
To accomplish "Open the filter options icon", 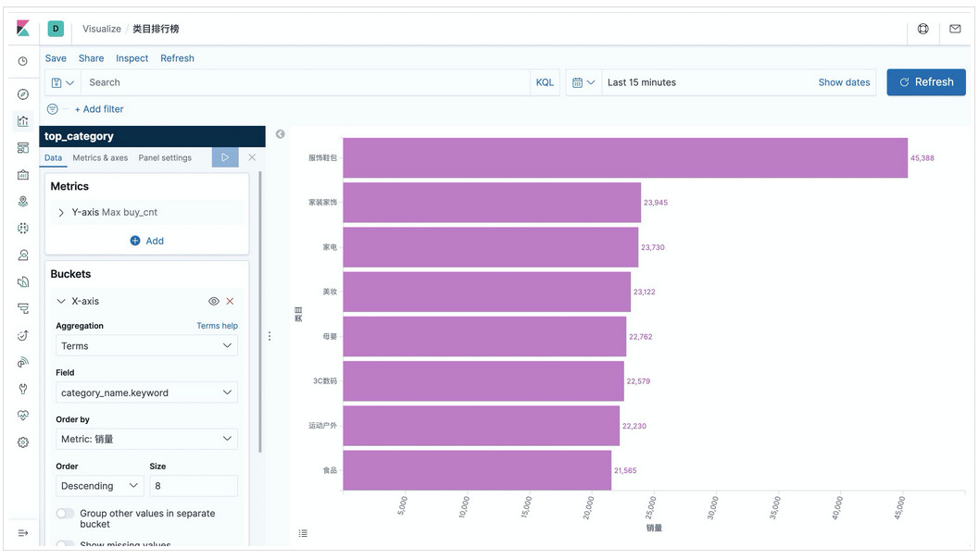I will pyautogui.click(x=53, y=109).
